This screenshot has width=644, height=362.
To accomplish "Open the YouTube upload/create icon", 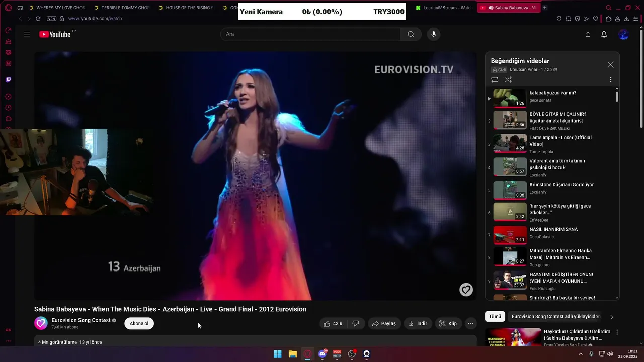I will [x=587, y=34].
